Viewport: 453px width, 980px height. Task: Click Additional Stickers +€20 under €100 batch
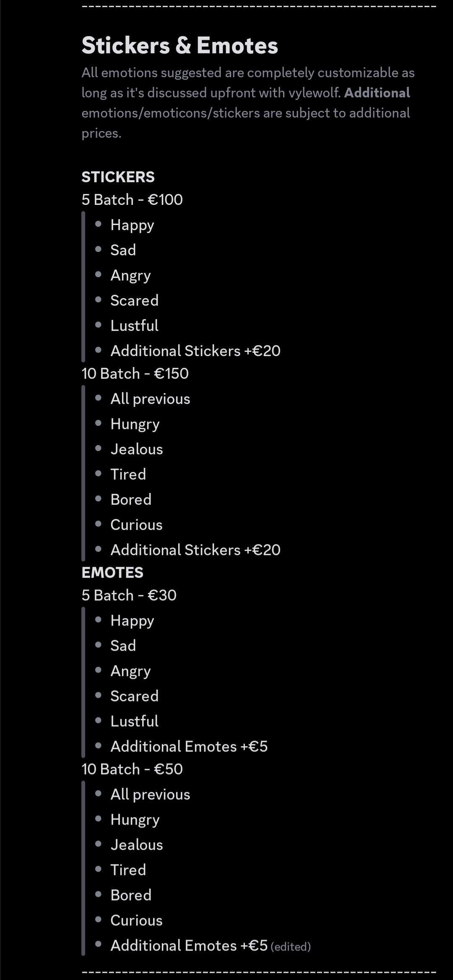[195, 351]
